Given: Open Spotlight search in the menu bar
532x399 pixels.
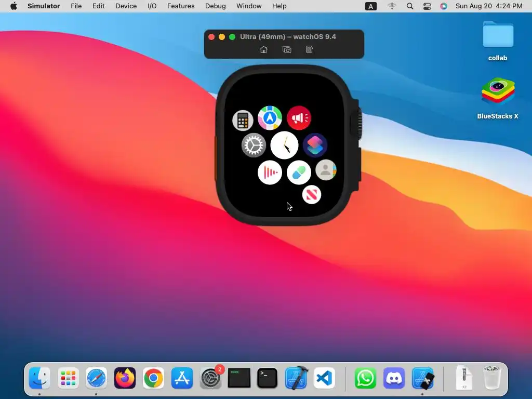Looking at the screenshot, I should click(410, 6).
